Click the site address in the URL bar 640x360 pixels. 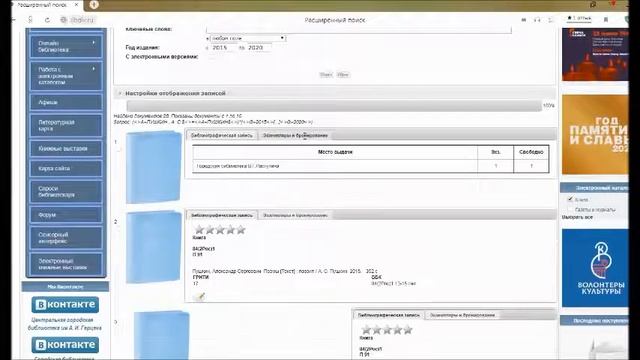pos(83,20)
